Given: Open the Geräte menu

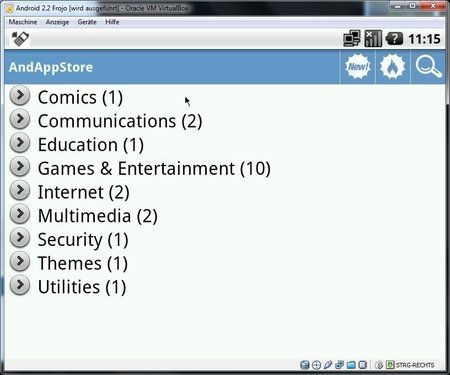Looking at the screenshot, I should [x=87, y=22].
